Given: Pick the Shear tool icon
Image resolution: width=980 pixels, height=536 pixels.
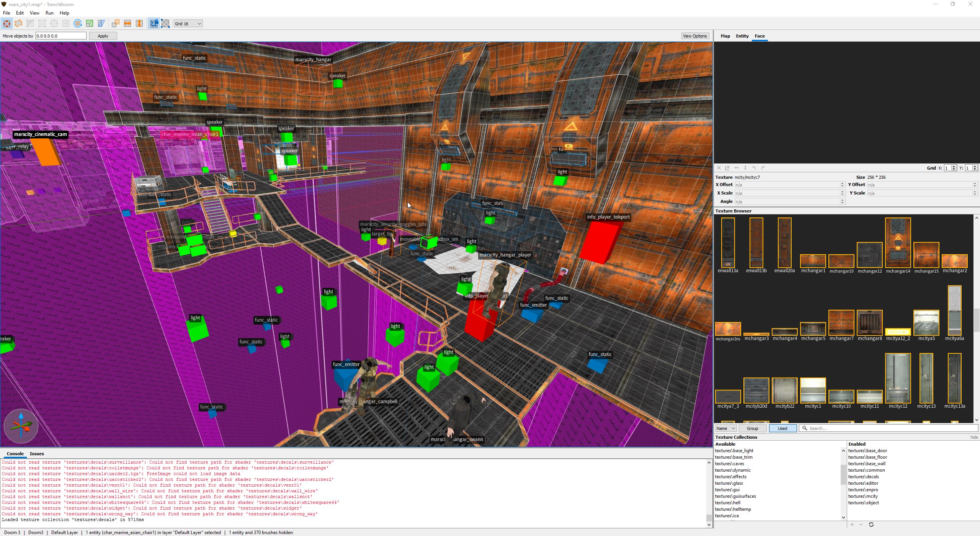Looking at the screenshot, I should (x=101, y=24).
